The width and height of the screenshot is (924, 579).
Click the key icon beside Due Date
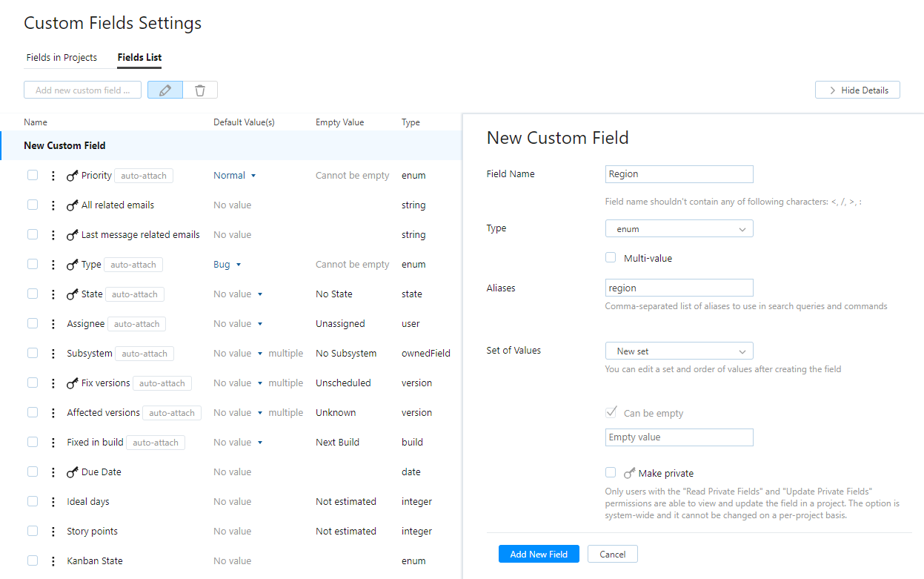[73, 472]
